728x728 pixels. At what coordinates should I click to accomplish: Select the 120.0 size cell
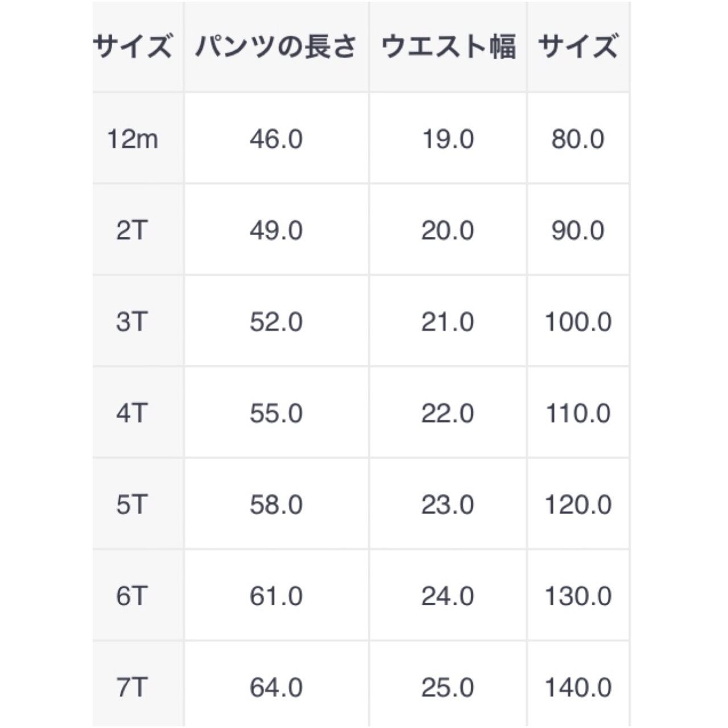(x=578, y=505)
